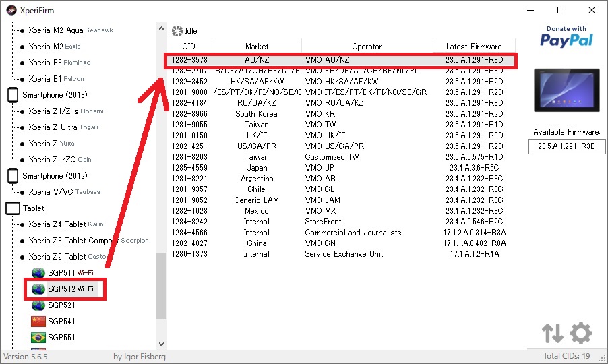Sort by the Latest Firmware column header
Viewport: 608px width, 364px height.
(x=474, y=47)
